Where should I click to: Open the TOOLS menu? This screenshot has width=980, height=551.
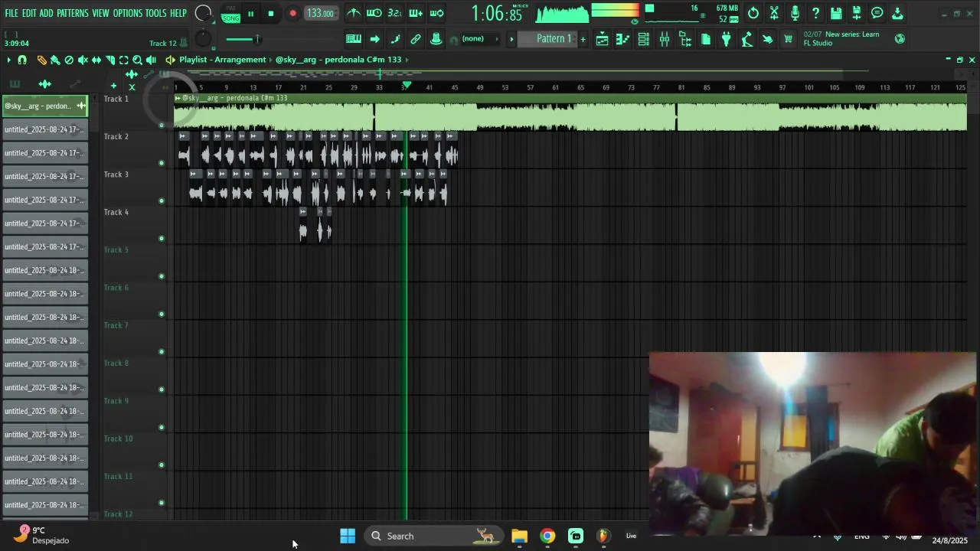tap(156, 14)
